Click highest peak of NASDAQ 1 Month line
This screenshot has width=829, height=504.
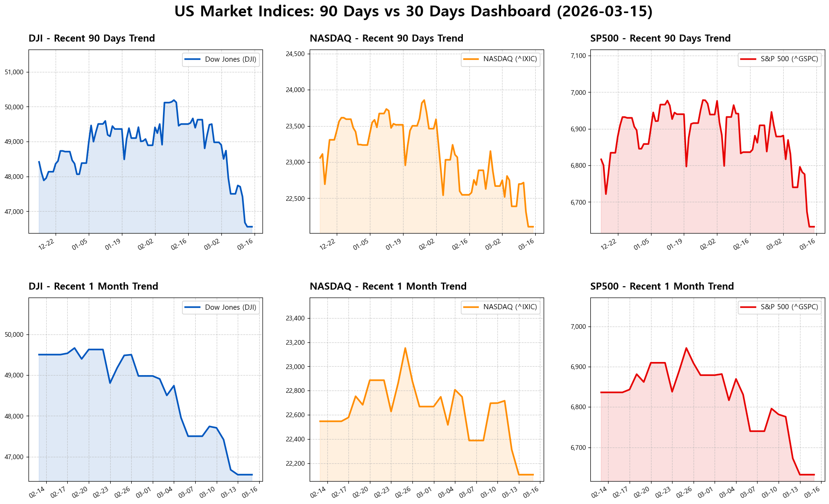coord(405,348)
